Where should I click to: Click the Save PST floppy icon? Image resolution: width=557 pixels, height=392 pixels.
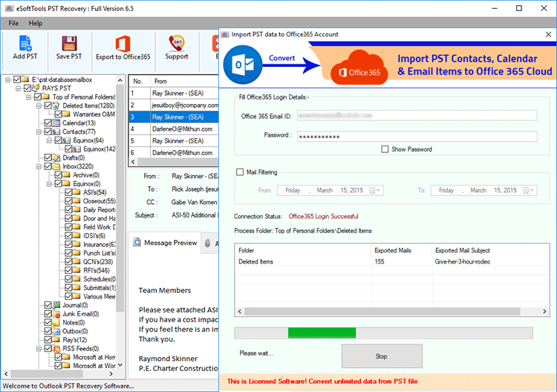tap(69, 43)
